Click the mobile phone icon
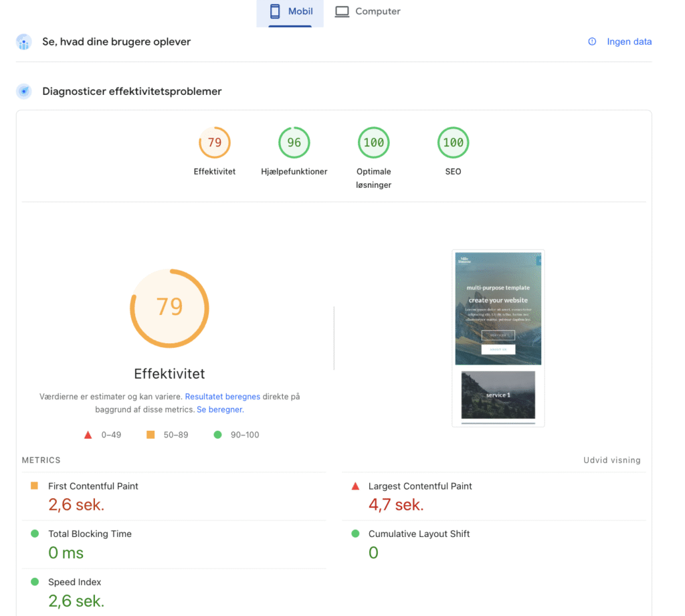This screenshot has height=616, width=685. point(275,11)
